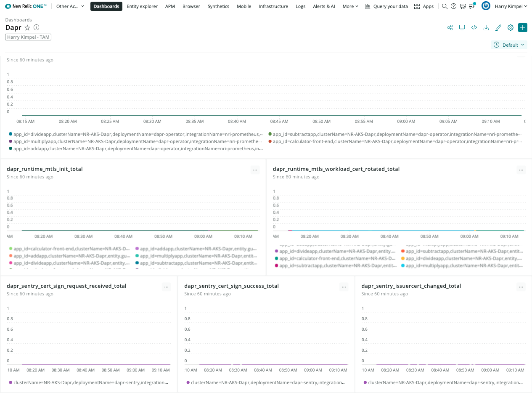Image resolution: width=532 pixels, height=393 pixels.
Task: Open the Other Accounts dropdown
Action: point(70,6)
